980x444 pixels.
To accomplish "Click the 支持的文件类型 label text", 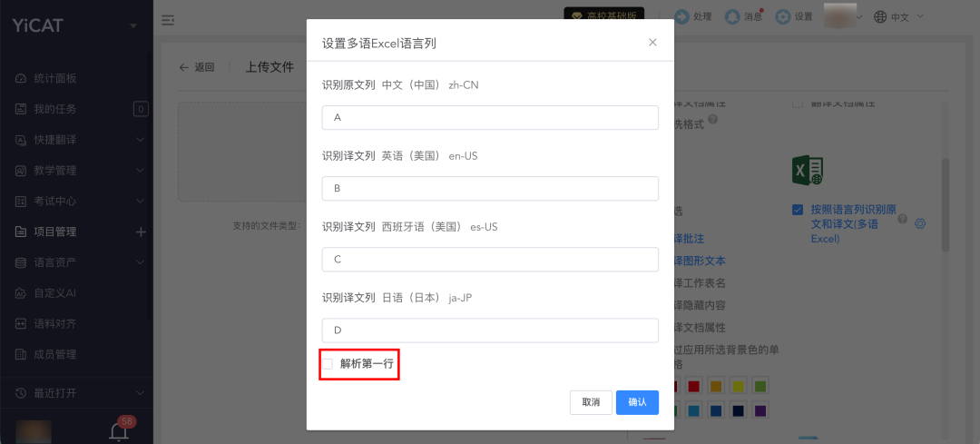I will click(268, 225).
